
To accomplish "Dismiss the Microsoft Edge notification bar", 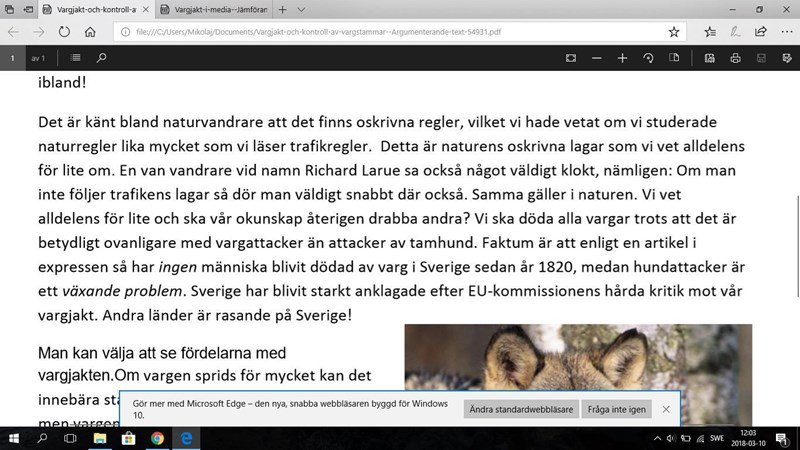I will coord(667,409).
